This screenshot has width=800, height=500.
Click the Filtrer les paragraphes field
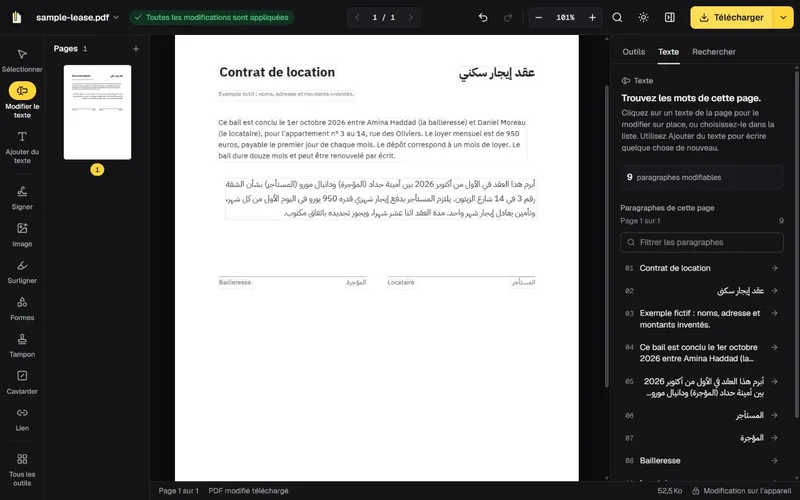tap(702, 242)
